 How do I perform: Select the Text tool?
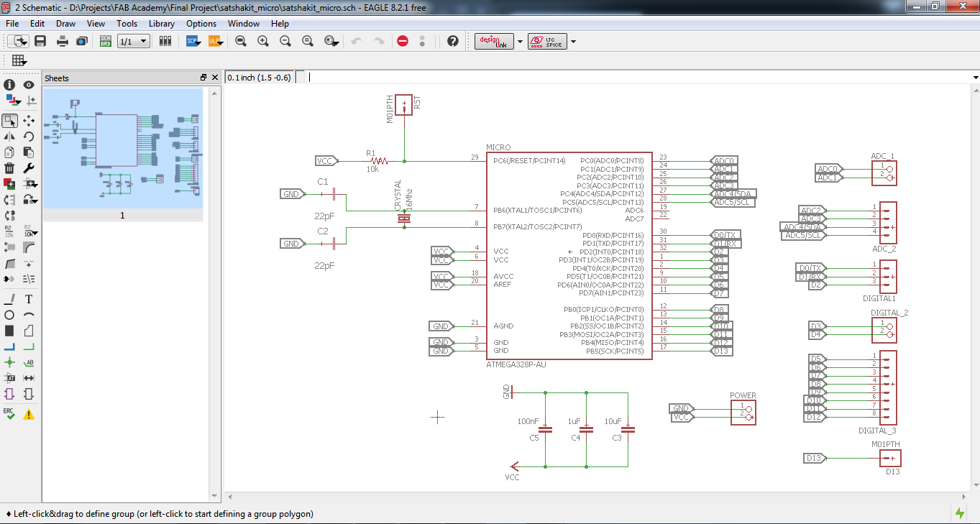(x=29, y=299)
